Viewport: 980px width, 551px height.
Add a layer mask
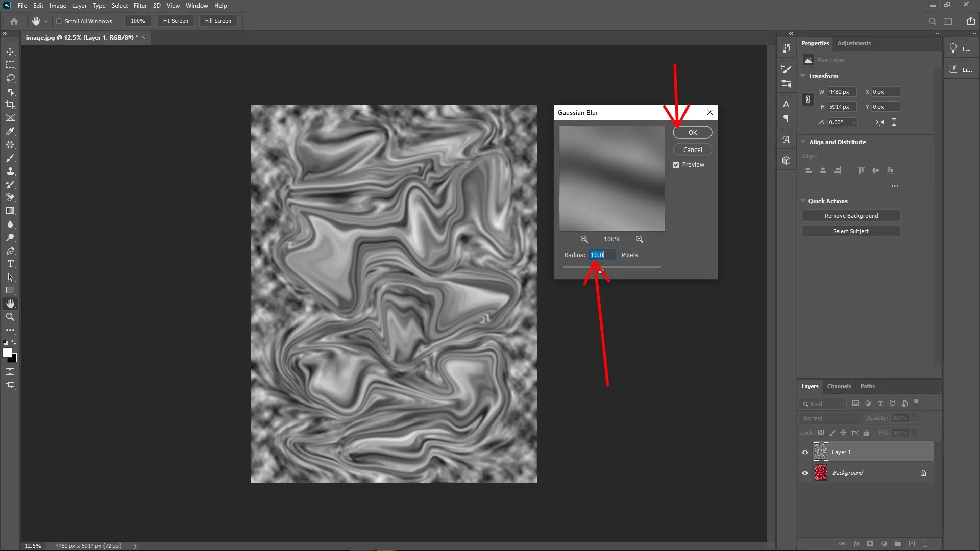click(869, 544)
